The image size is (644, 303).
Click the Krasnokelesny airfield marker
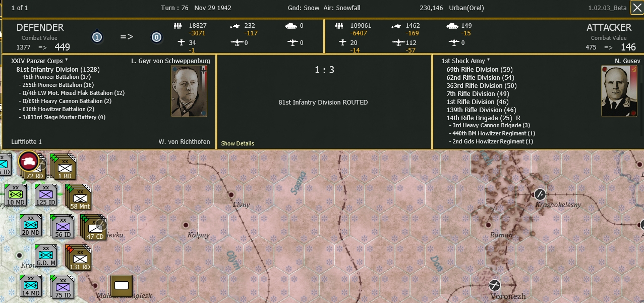point(540,194)
